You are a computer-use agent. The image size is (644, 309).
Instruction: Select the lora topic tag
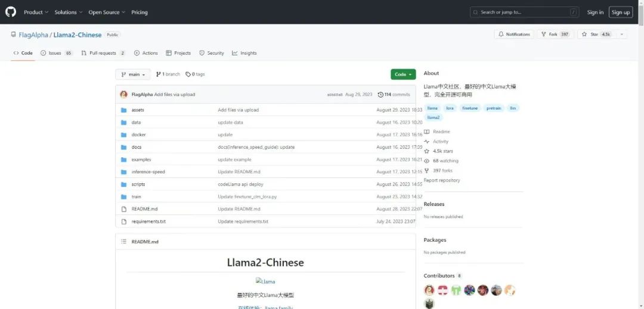click(x=450, y=108)
